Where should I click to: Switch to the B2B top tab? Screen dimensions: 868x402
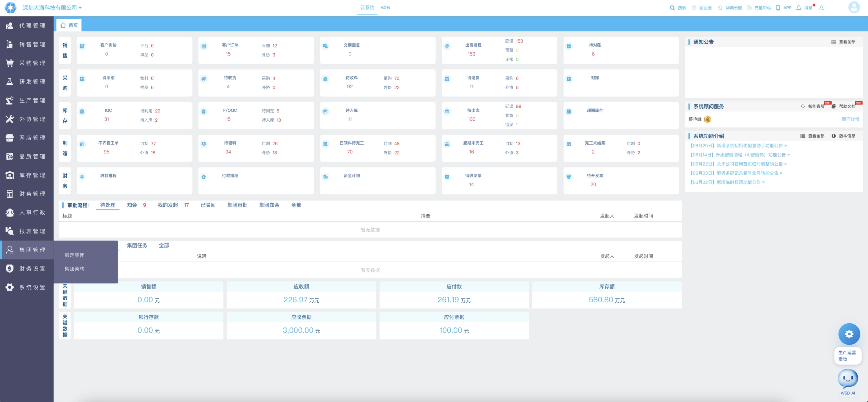(x=385, y=7)
